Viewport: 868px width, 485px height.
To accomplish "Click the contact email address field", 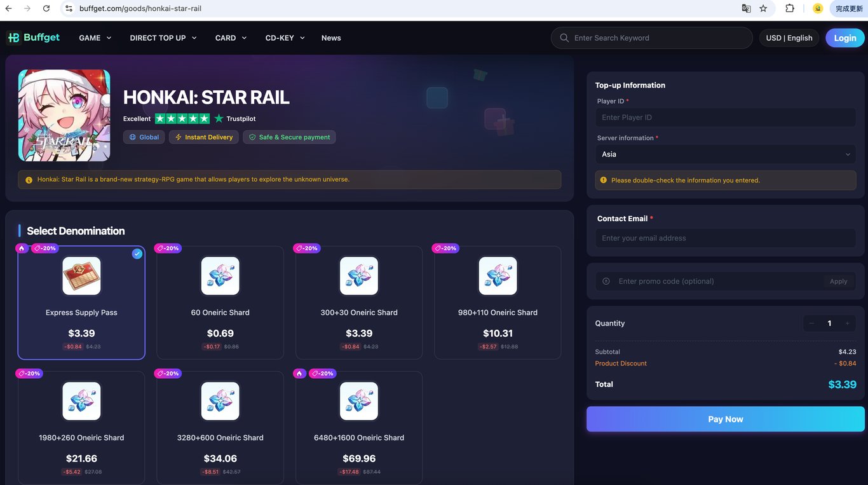I will coord(726,238).
